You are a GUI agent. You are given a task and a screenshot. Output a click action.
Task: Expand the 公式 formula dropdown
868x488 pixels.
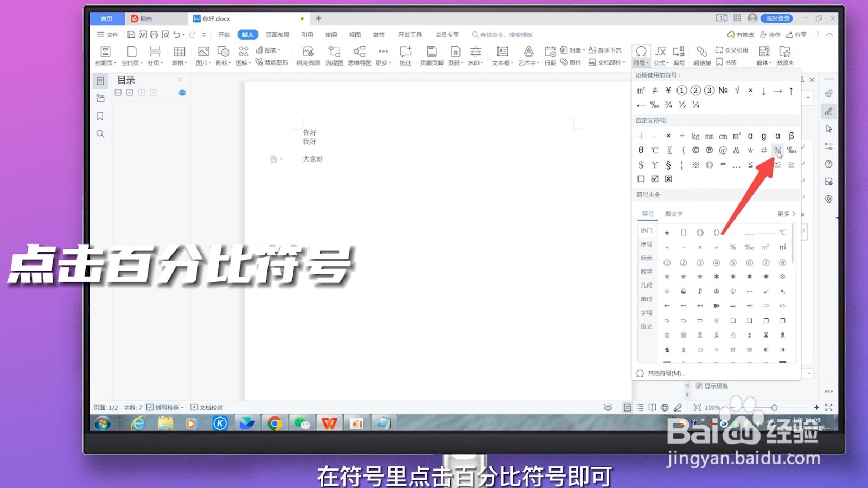661,62
